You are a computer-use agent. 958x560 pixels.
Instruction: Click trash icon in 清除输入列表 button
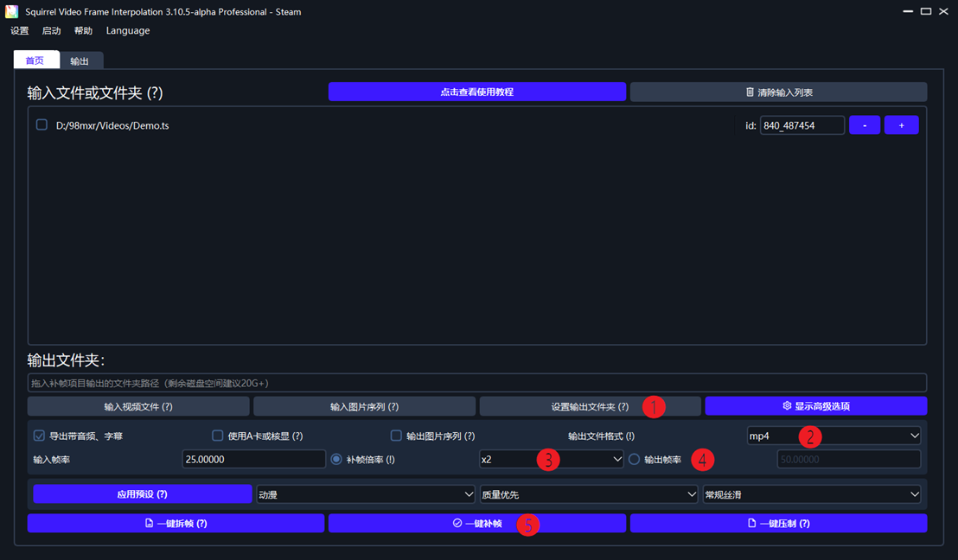[x=750, y=92]
